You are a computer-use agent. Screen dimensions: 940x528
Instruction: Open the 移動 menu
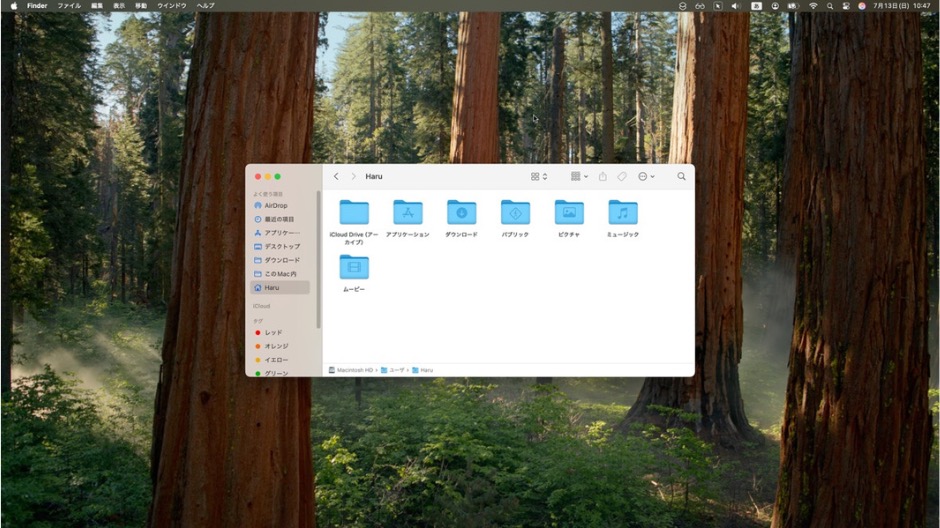pos(141,5)
